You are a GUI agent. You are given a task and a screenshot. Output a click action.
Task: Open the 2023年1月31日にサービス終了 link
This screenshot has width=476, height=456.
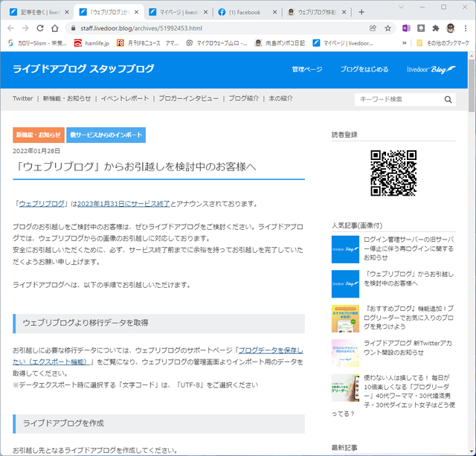tap(123, 204)
